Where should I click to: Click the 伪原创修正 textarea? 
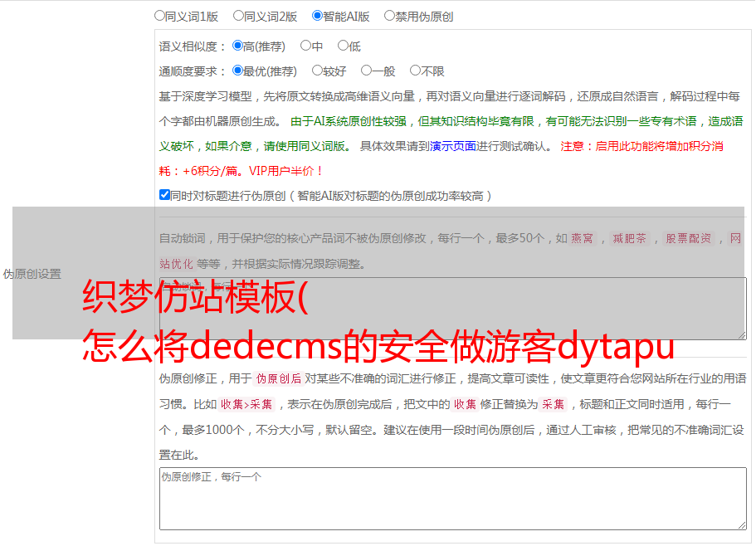coord(453,499)
